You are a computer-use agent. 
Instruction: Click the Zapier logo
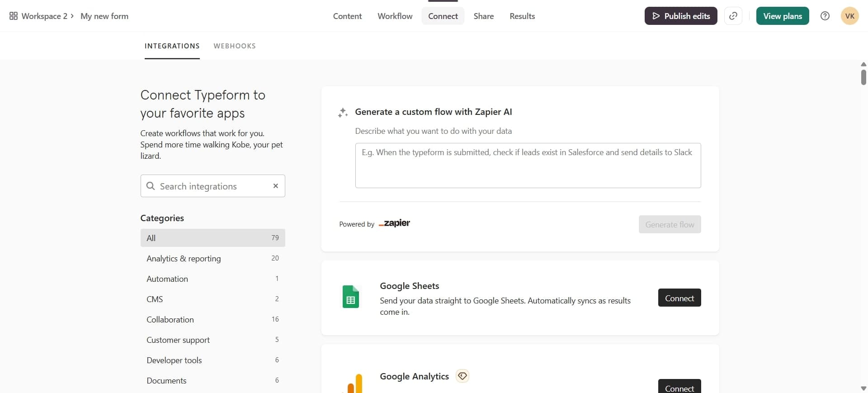(x=395, y=223)
